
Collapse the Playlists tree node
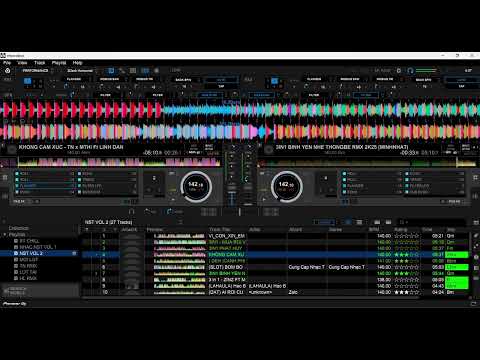[x=5, y=235]
